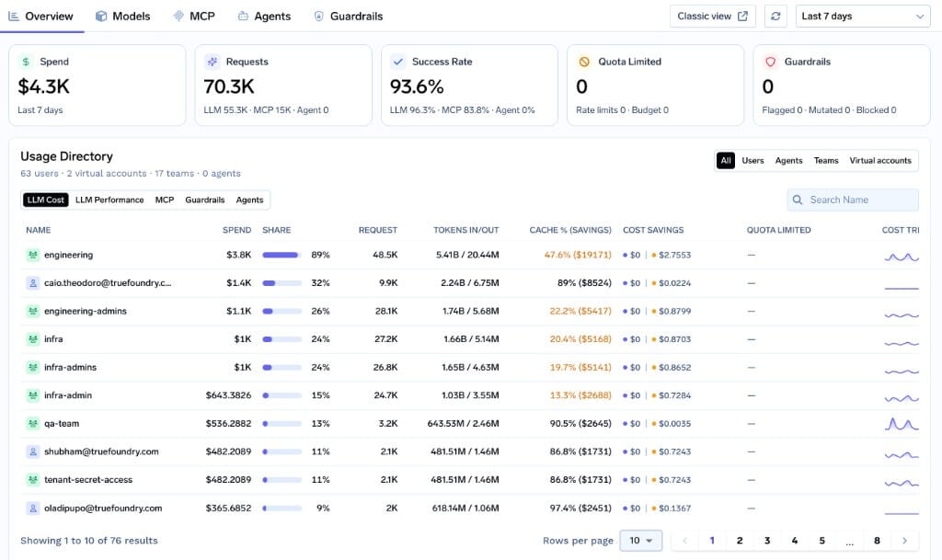Open the Agents top tab

[x=264, y=17]
